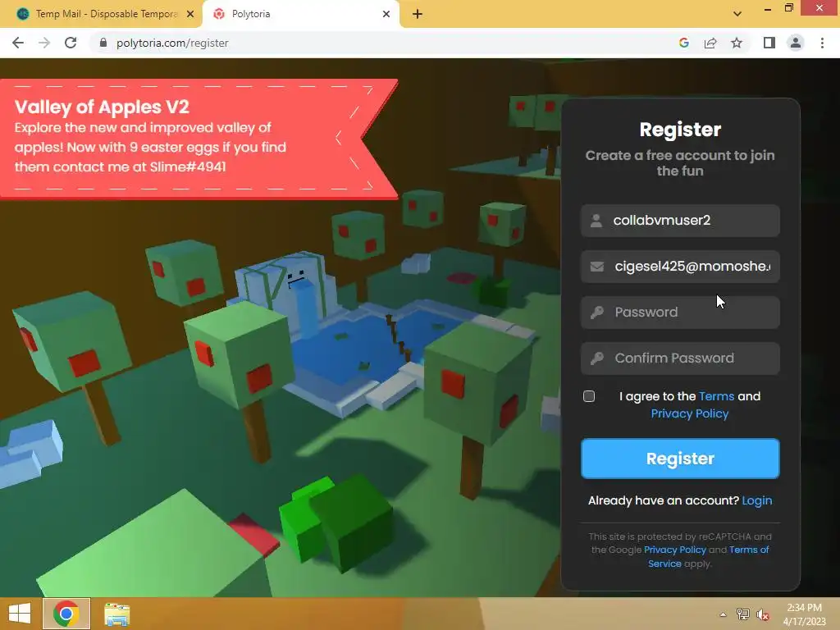
Task: Expand the tab search dropdown arrow
Action: (x=737, y=14)
